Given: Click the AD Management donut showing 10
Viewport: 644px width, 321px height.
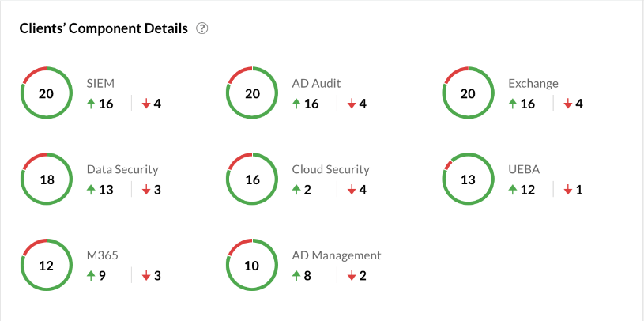Looking at the screenshot, I should 252,266.
